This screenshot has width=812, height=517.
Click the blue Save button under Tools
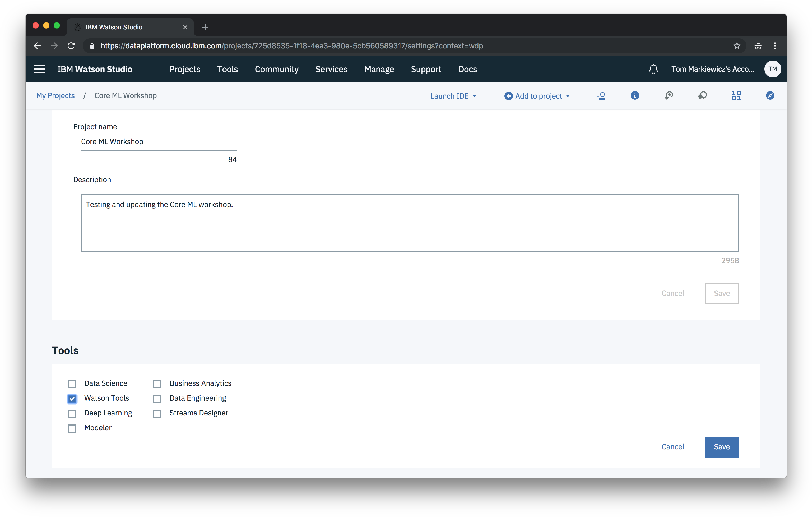(721, 447)
